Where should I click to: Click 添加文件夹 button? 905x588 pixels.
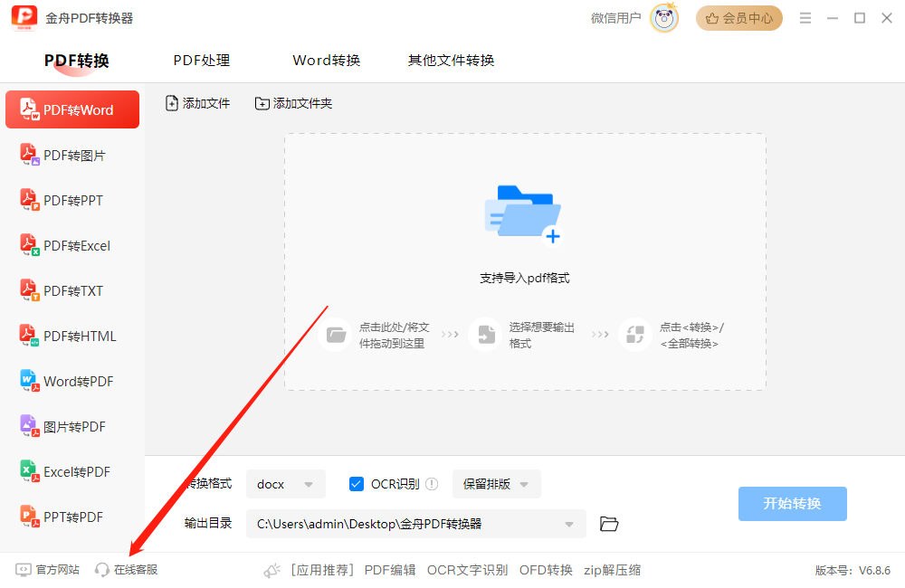(293, 103)
